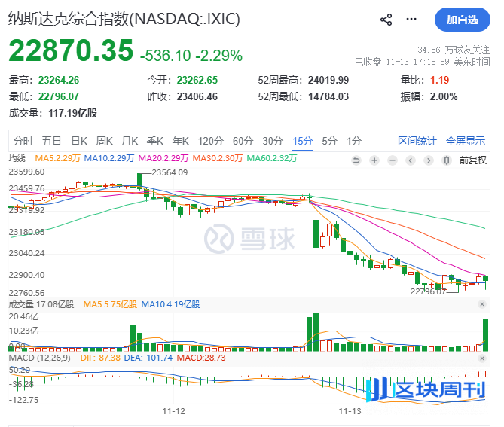The width and height of the screenshot is (504, 427).
Task: Click the MA30:2.30万 legend item
Action: 217,158
